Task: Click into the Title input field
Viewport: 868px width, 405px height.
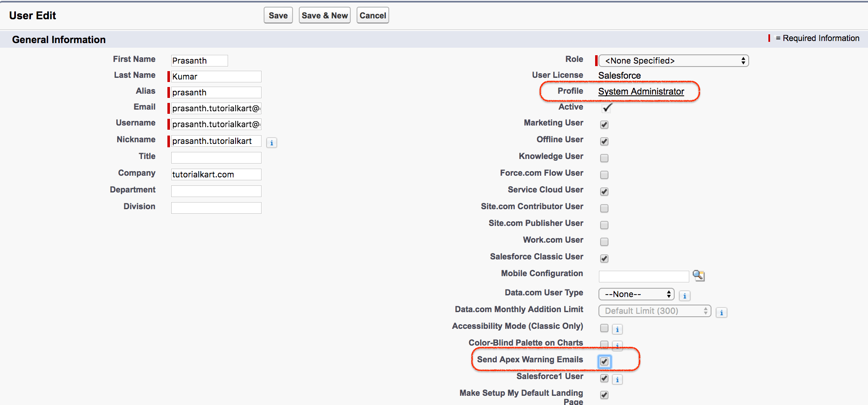Action: (216, 158)
